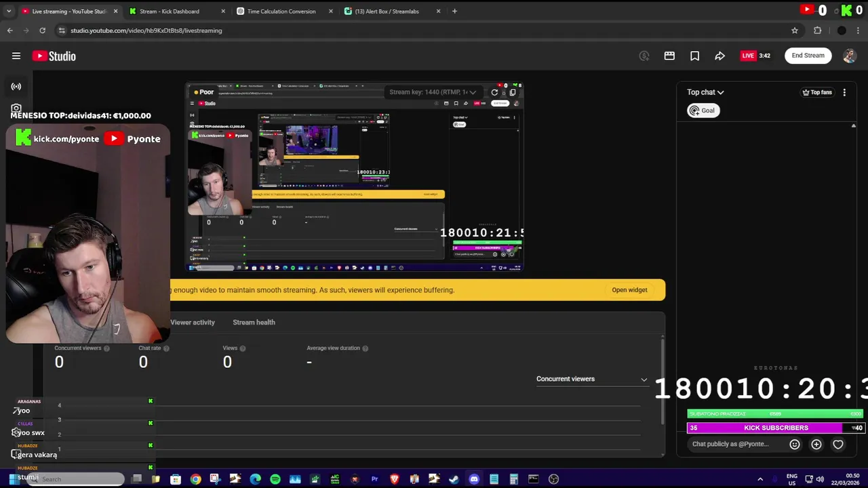The width and height of the screenshot is (868, 488).
Task: Show help for Views metric
Action: (x=242, y=348)
